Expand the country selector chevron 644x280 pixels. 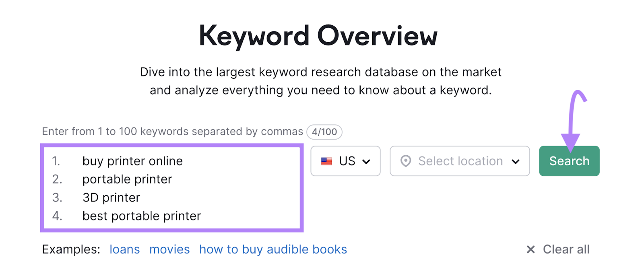(x=366, y=162)
